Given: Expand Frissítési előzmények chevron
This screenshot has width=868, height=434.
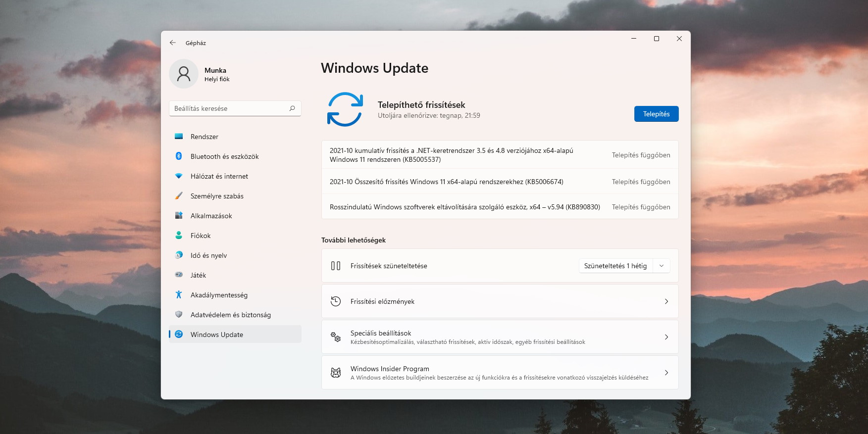Looking at the screenshot, I should [x=666, y=301].
